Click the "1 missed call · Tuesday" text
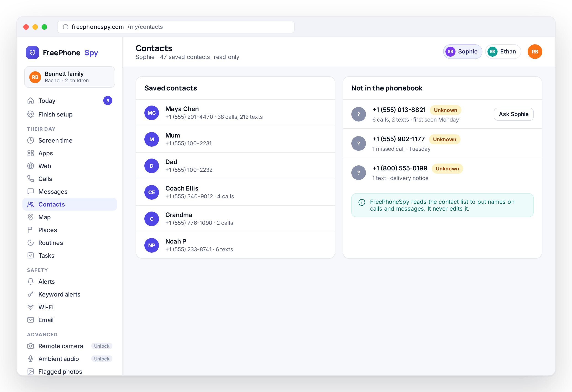Screen dimensions: 572x392 tap(401, 149)
